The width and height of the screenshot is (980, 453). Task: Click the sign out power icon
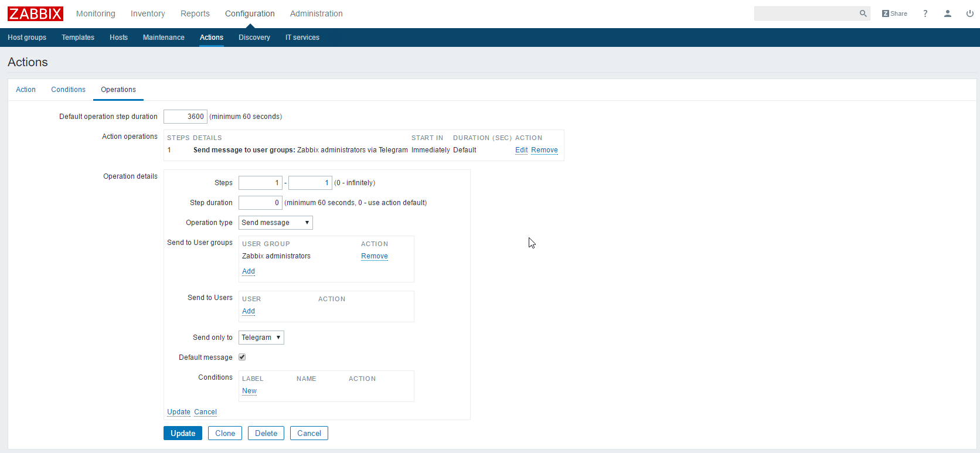969,13
